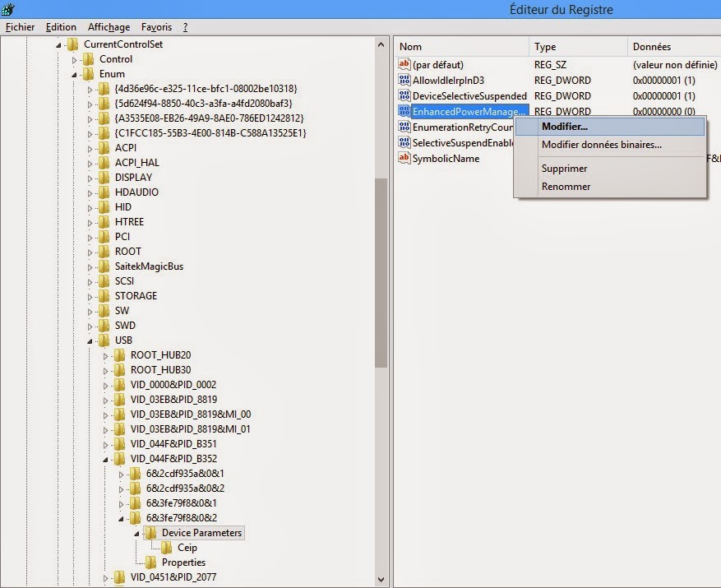Click the DISPLAY folder icon
This screenshot has height=588, width=721.
pos(104,178)
